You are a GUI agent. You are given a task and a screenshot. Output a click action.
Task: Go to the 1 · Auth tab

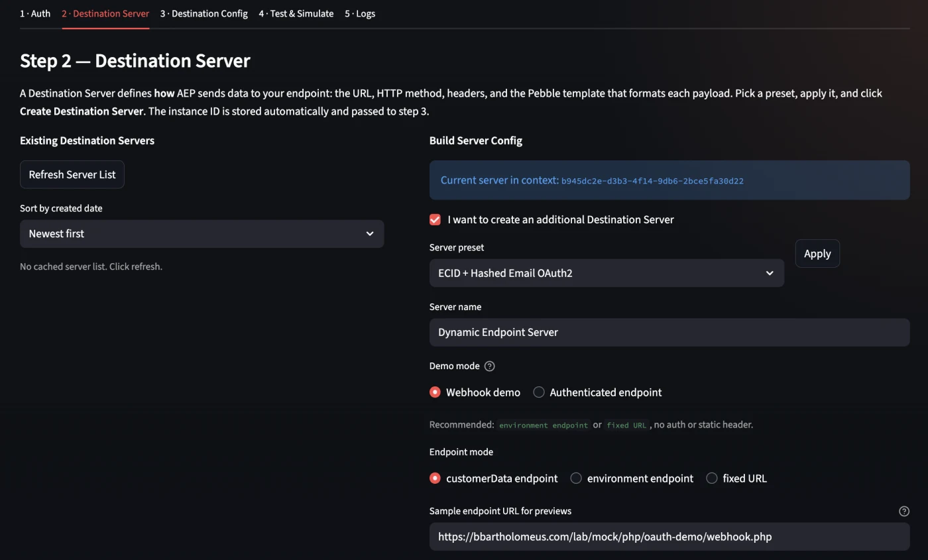click(x=35, y=13)
